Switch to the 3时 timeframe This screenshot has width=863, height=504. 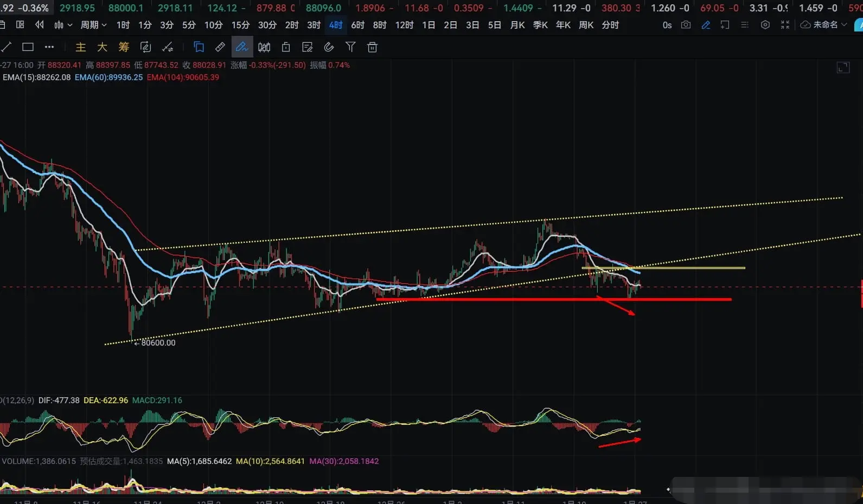point(314,25)
